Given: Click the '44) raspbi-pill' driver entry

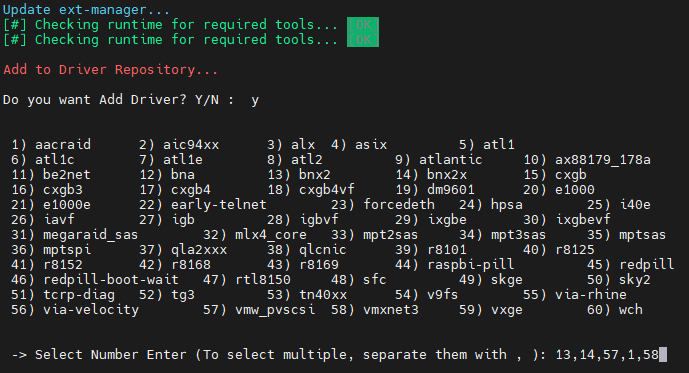Looking at the screenshot, I should tap(454, 264).
